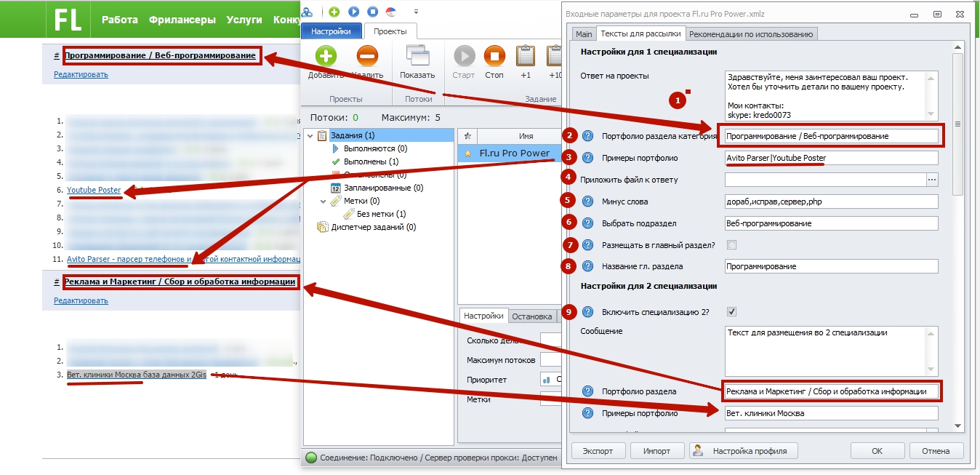
Task: Select Fl.ru Pro Power project row
Action: 509,153
